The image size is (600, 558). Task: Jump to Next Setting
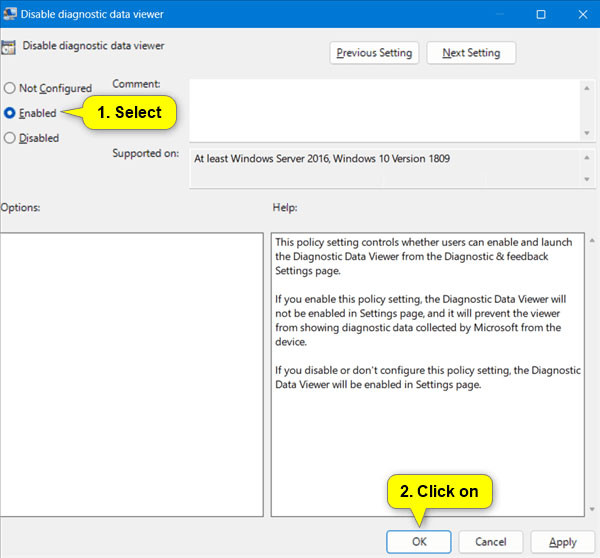point(470,52)
